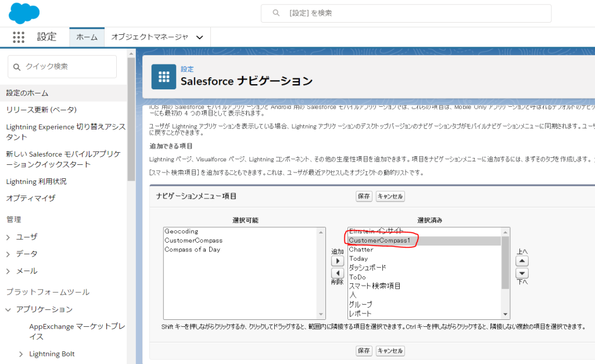This screenshot has height=364, width=595.
Task: Move selected item down with 下へ arrow
Action: tap(522, 273)
